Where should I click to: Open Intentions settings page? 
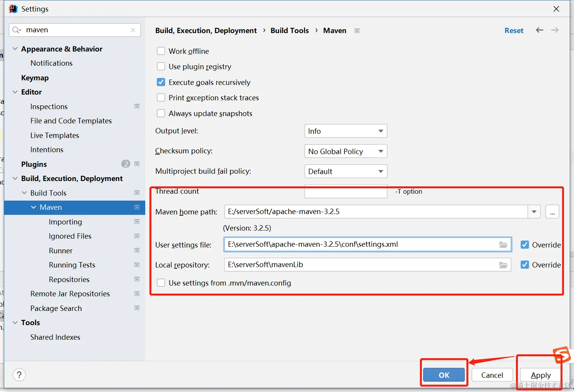coord(47,149)
